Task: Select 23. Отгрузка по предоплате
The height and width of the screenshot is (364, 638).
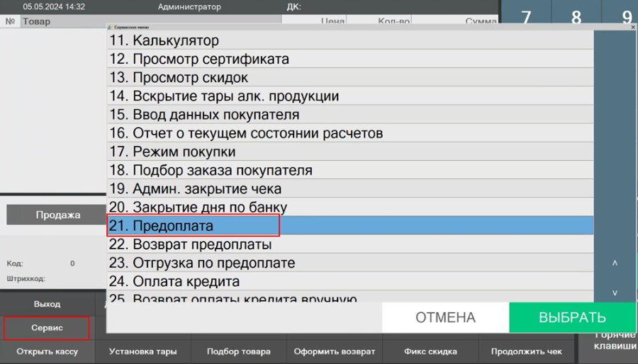Action: [x=350, y=263]
